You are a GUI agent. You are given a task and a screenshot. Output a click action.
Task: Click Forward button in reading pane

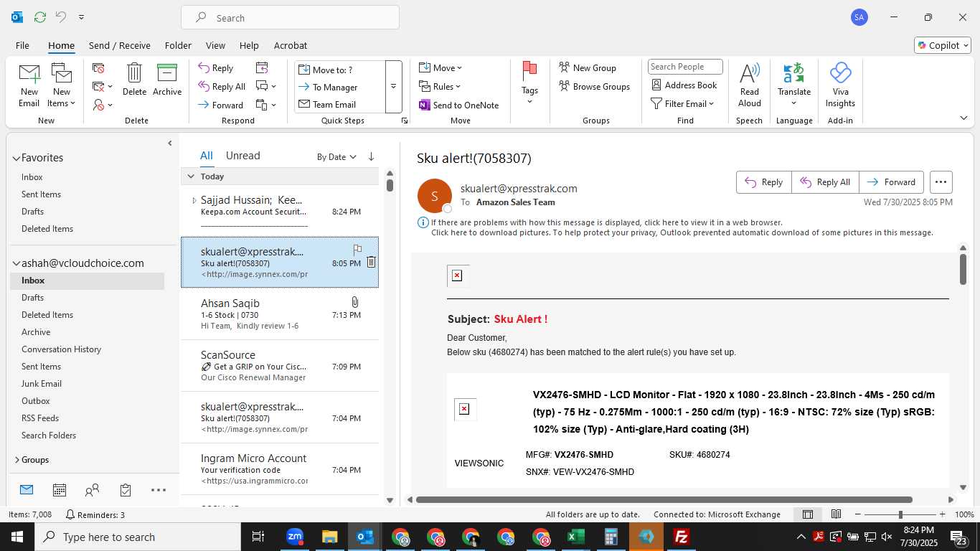click(x=891, y=182)
